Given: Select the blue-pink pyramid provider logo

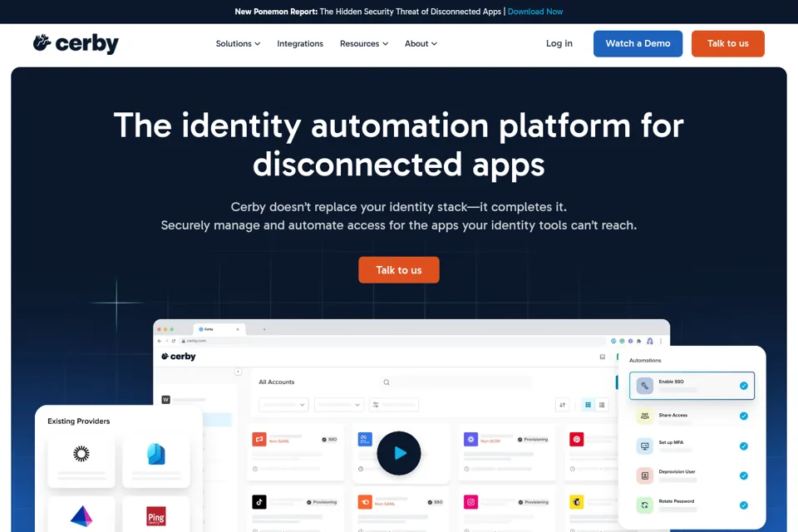Looking at the screenshot, I should (81, 515).
